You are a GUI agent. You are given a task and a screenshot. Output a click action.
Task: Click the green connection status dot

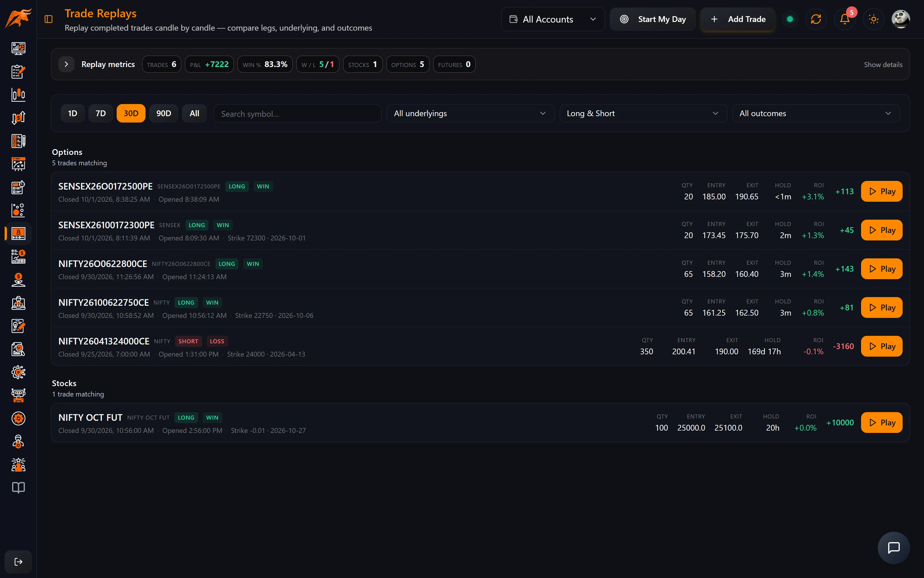pyautogui.click(x=790, y=19)
